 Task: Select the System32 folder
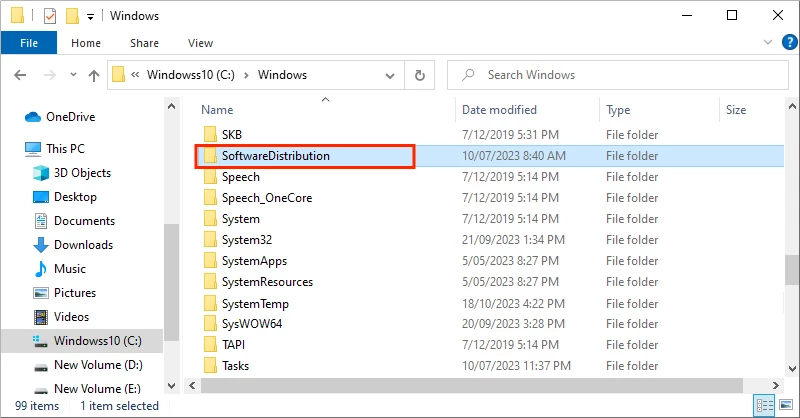[x=246, y=240]
